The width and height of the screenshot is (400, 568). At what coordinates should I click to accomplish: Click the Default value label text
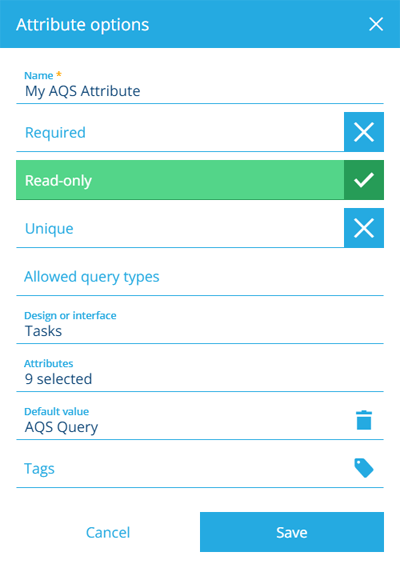click(57, 412)
